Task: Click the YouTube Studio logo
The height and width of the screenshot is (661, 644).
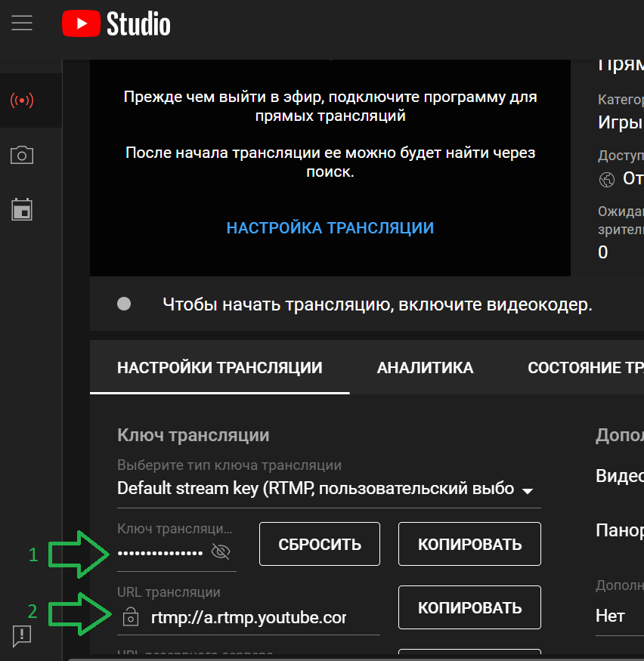Action: pos(116,23)
